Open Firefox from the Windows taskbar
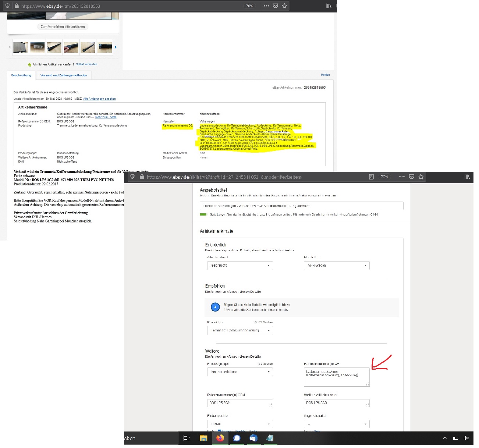479x448 pixels. 220,438
